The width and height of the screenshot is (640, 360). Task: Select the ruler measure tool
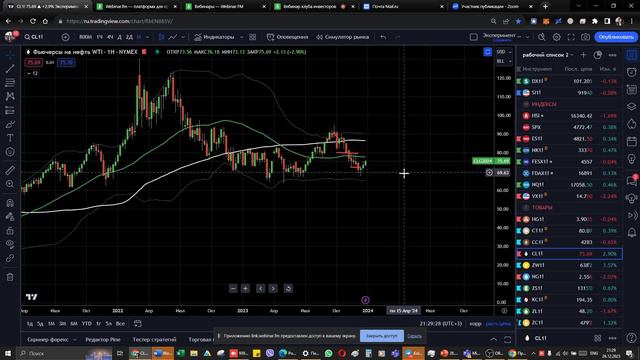coord(10,170)
